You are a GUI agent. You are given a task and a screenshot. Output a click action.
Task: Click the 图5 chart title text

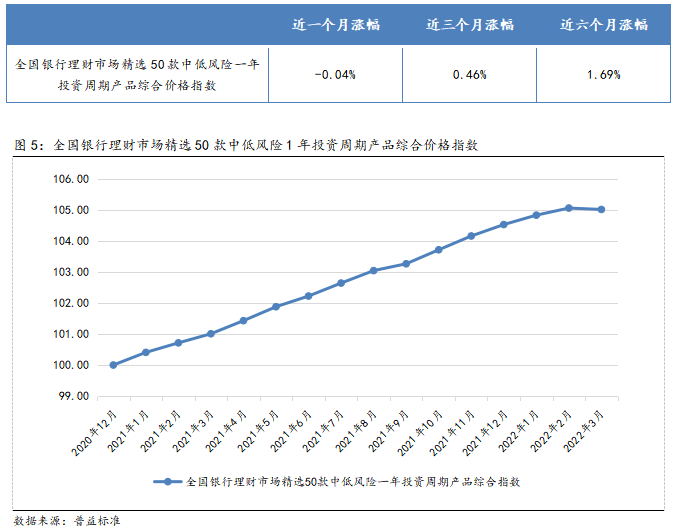(246, 144)
